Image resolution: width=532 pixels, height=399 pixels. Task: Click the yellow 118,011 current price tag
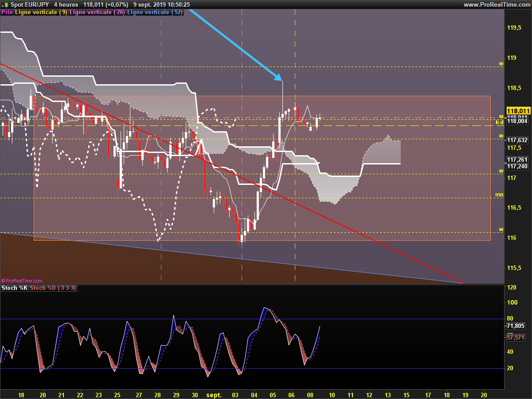518,111
